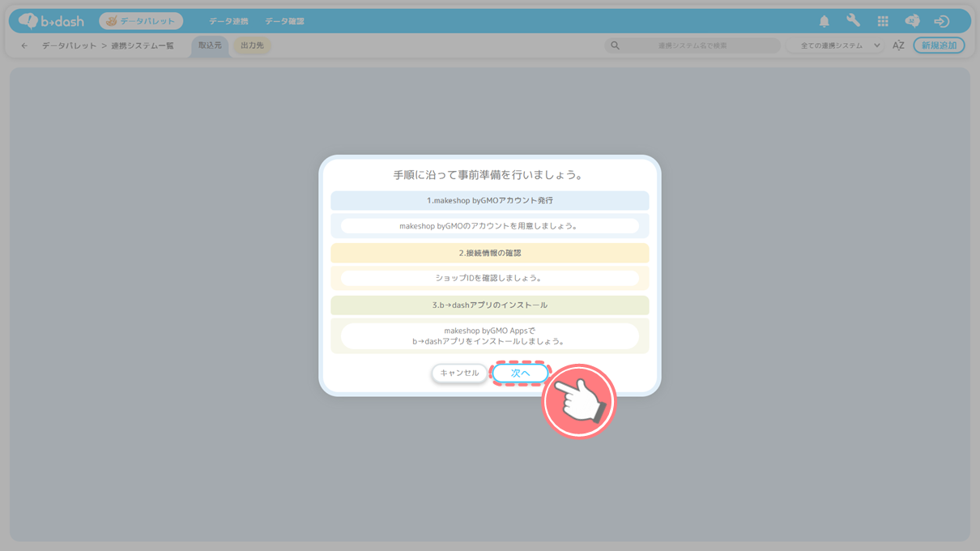Click the 新規追加 button

pos(939,45)
